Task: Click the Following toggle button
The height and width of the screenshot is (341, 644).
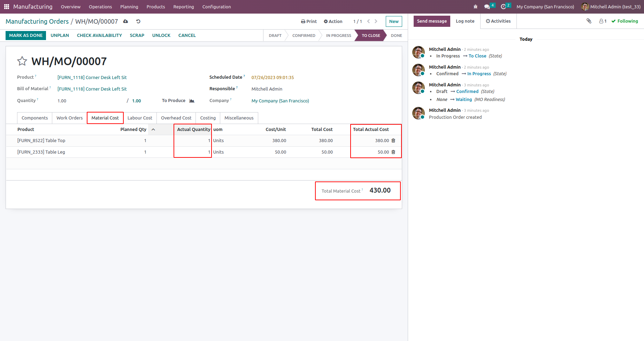Action: 625,21
